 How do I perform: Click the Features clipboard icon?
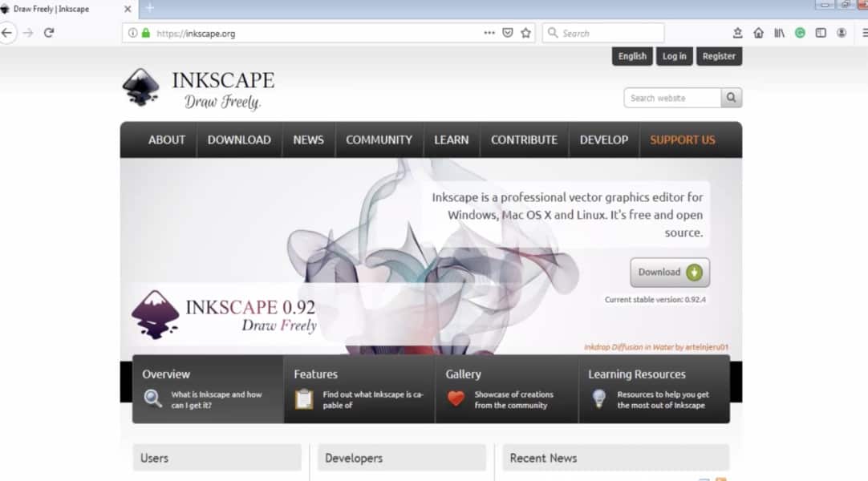click(x=304, y=398)
